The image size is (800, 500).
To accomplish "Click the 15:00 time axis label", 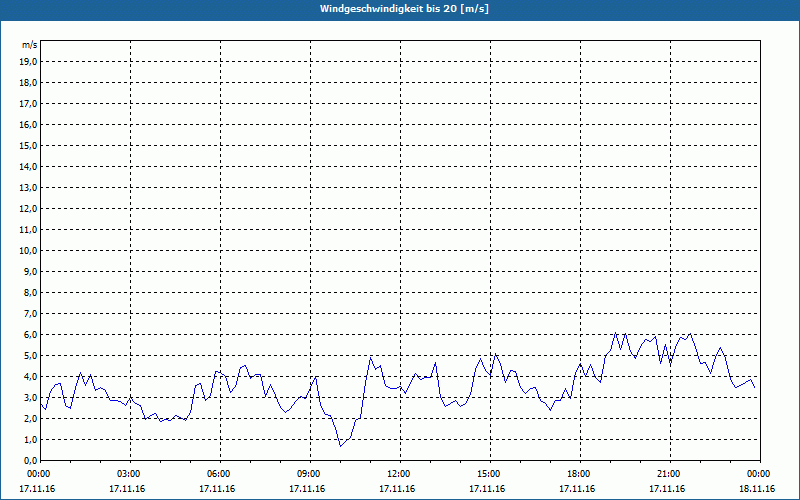I will click(490, 474).
